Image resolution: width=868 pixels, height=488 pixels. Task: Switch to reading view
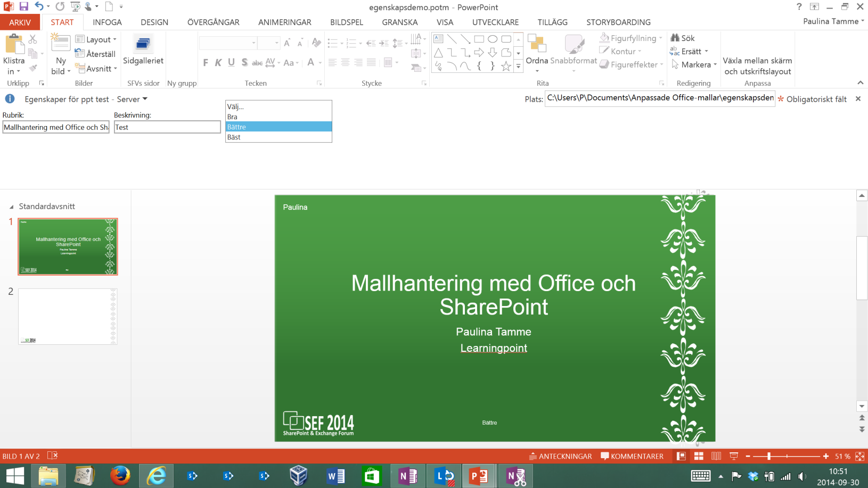click(716, 456)
